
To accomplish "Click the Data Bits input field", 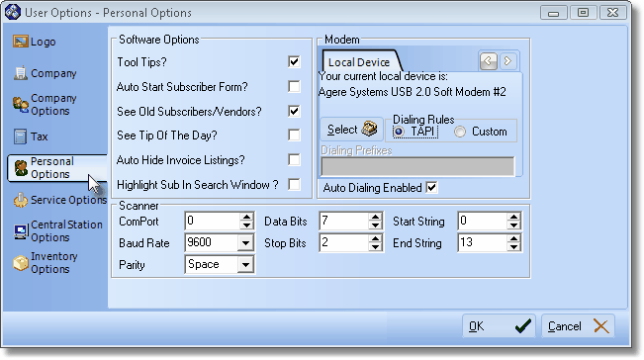I will click(x=344, y=221).
